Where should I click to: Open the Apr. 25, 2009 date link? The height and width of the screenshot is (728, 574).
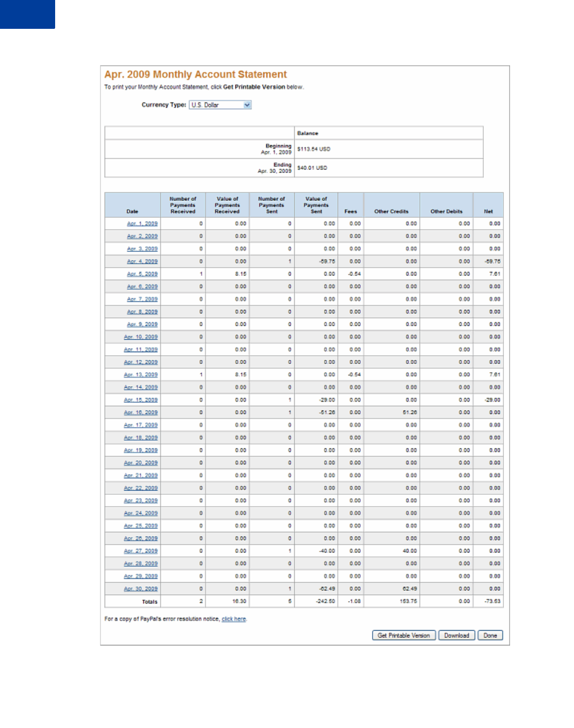141,526
